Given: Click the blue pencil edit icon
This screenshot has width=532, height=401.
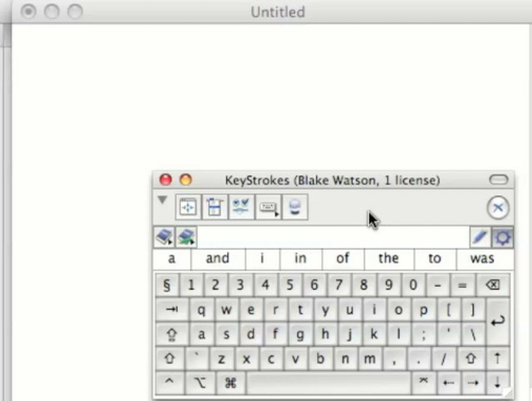Looking at the screenshot, I should click(x=480, y=237).
